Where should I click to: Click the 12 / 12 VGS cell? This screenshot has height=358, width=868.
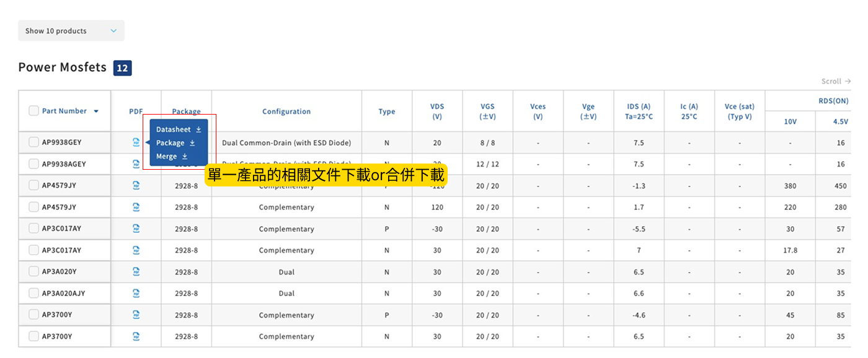click(x=488, y=164)
